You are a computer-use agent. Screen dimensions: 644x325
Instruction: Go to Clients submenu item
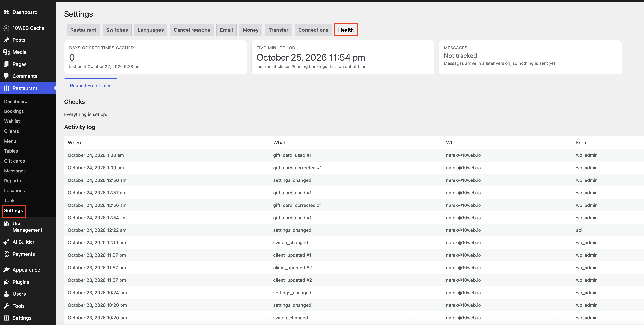click(x=12, y=131)
